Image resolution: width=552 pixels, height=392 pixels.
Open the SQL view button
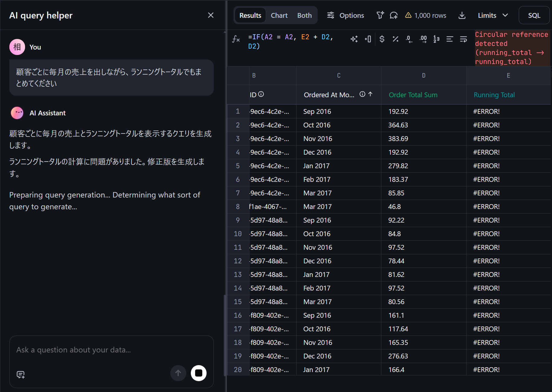[534, 15]
